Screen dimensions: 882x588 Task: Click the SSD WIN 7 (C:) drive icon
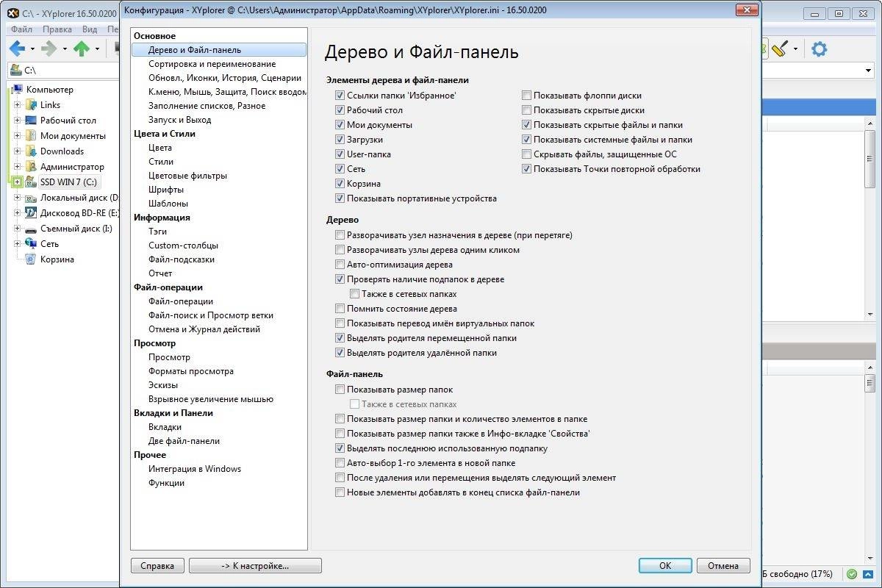(31, 182)
